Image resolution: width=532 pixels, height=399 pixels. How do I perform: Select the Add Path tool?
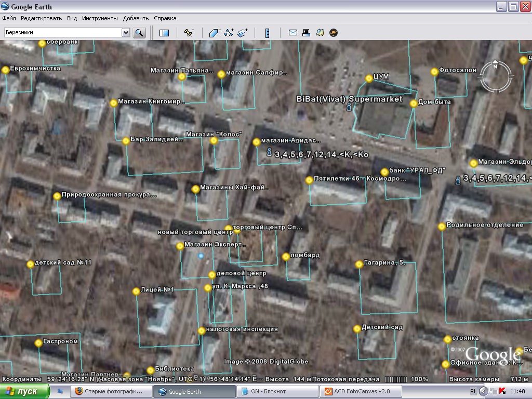click(229, 33)
